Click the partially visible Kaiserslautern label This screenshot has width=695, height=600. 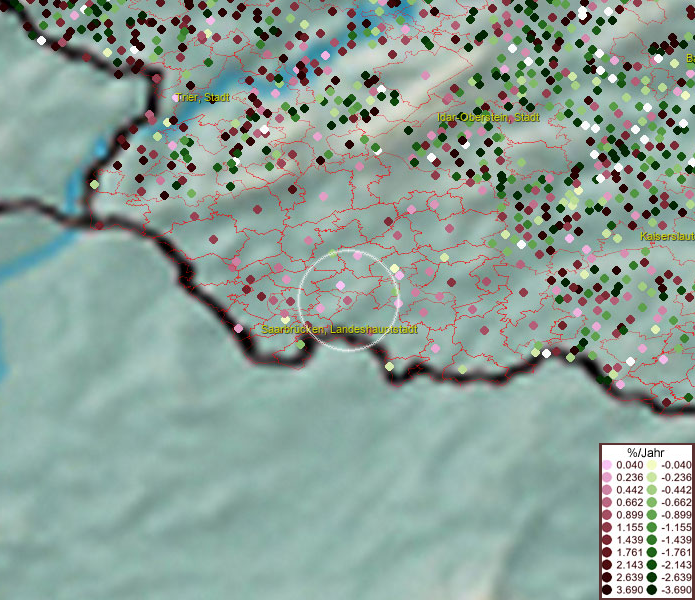point(667,237)
